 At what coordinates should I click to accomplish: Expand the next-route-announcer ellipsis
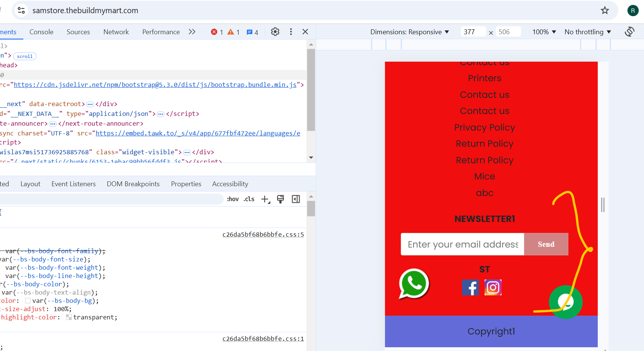coord(53,124)
